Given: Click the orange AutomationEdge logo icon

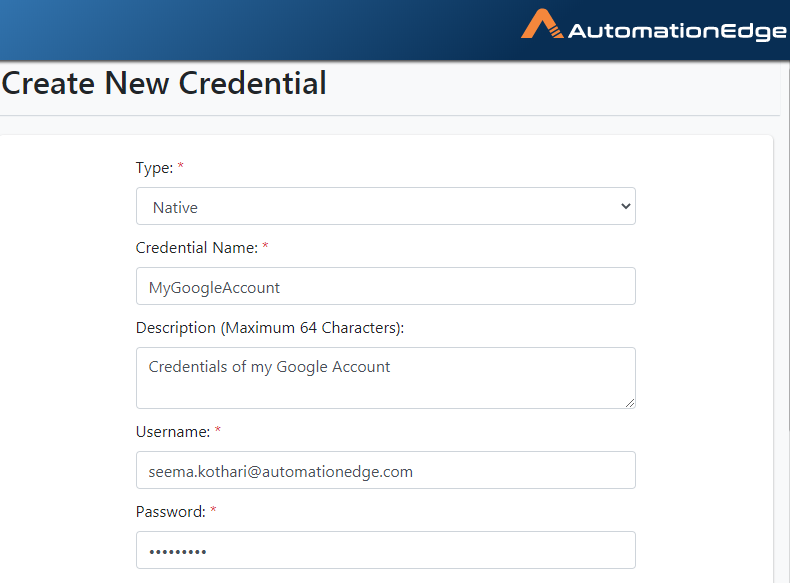Looking at the screenshot, I should pos(542,24).
